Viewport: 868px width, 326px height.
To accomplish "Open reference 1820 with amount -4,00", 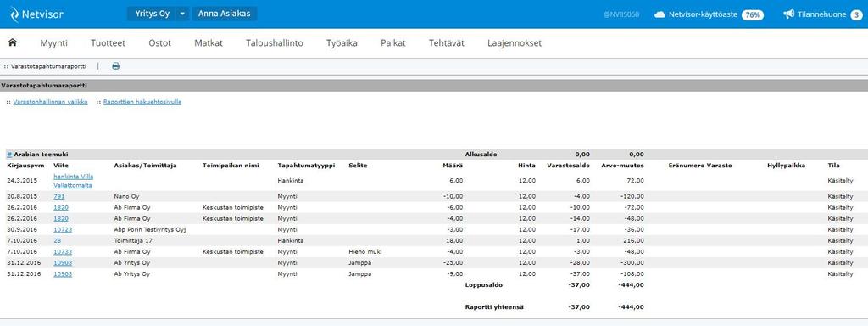I will (x=60, y=218).
